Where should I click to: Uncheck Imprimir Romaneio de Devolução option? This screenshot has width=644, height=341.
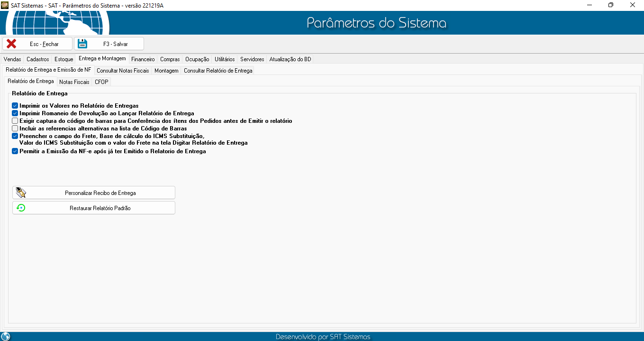pos(15,113)
